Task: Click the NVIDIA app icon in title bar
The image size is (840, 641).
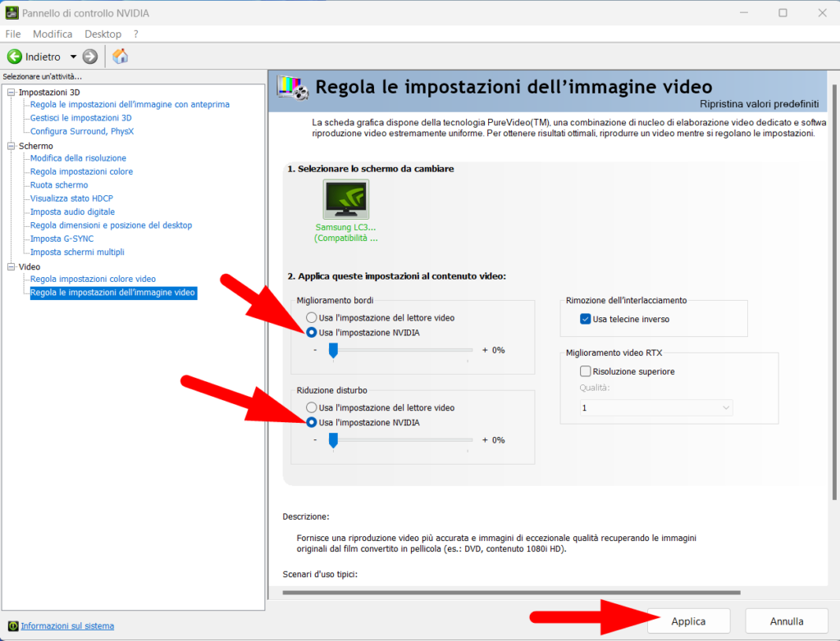Action: [11, 13]
